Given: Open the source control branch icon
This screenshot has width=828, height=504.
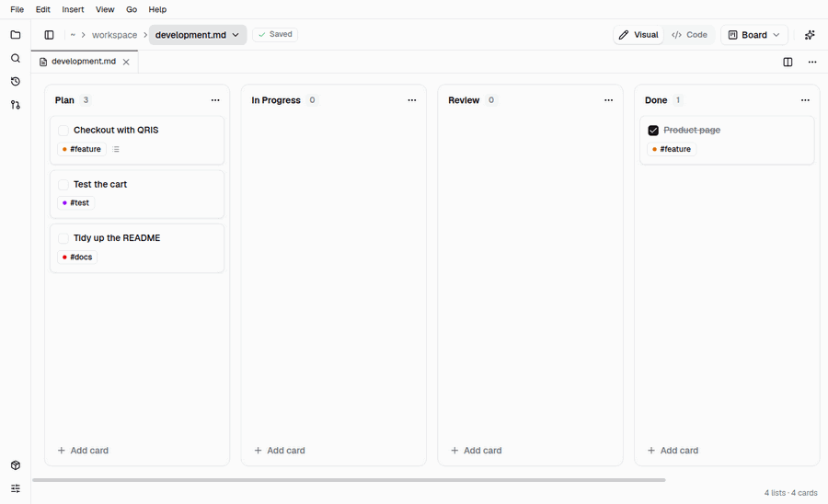Looking at the screenshot, I should 16,105.
